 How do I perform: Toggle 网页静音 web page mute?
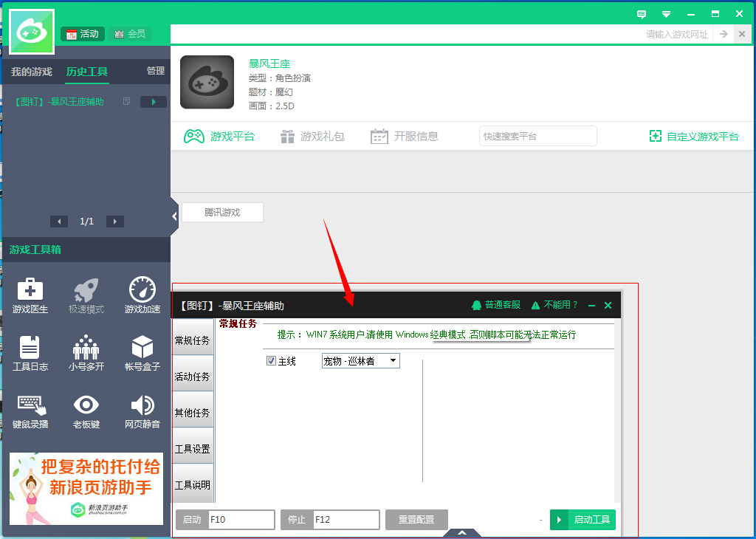coord(142,411)
